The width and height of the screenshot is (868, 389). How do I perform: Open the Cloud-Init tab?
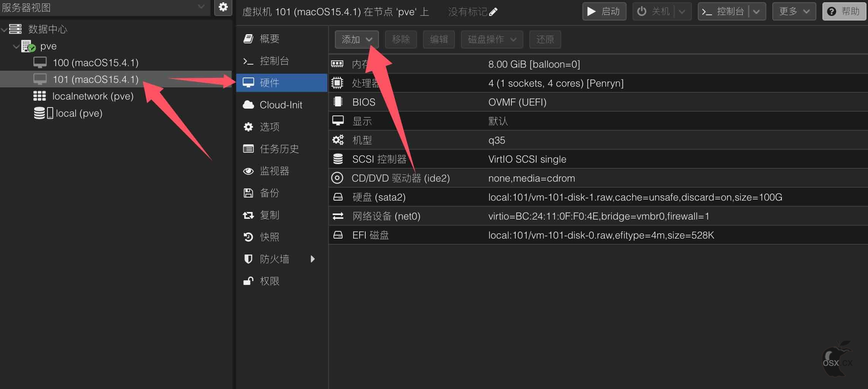click(282, 105)
